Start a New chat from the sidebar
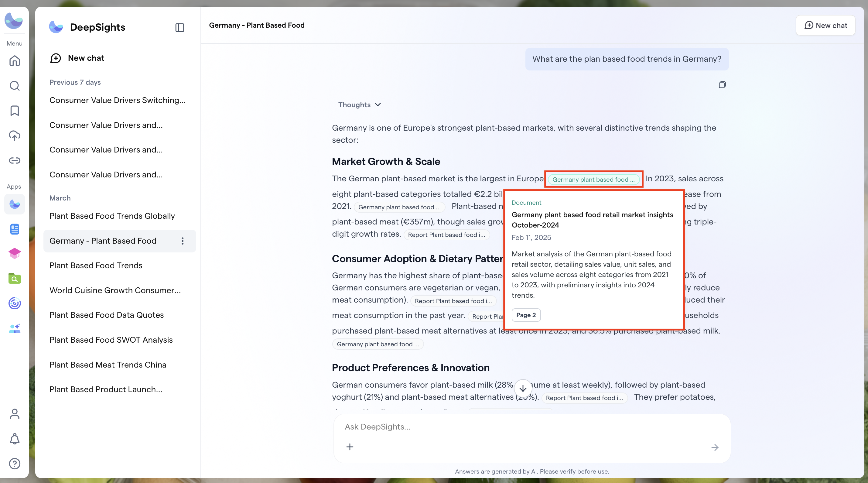Image resolution: width=868 pixels, height=483 pixels. (77, 58)
